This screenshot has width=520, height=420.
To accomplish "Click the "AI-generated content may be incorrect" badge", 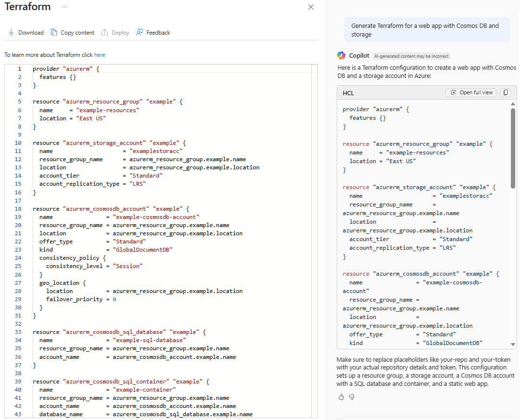I will pyautogui.click(x=411, y=56).
